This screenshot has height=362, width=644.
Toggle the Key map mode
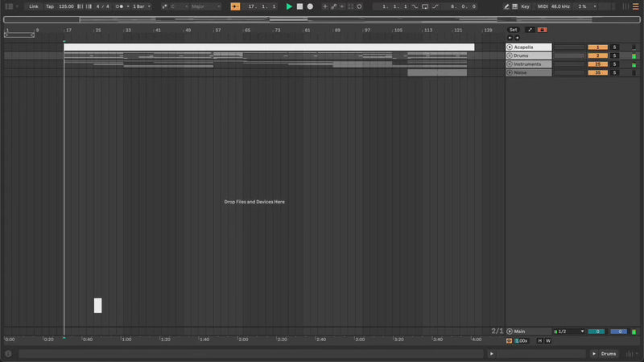coord(526,6)
